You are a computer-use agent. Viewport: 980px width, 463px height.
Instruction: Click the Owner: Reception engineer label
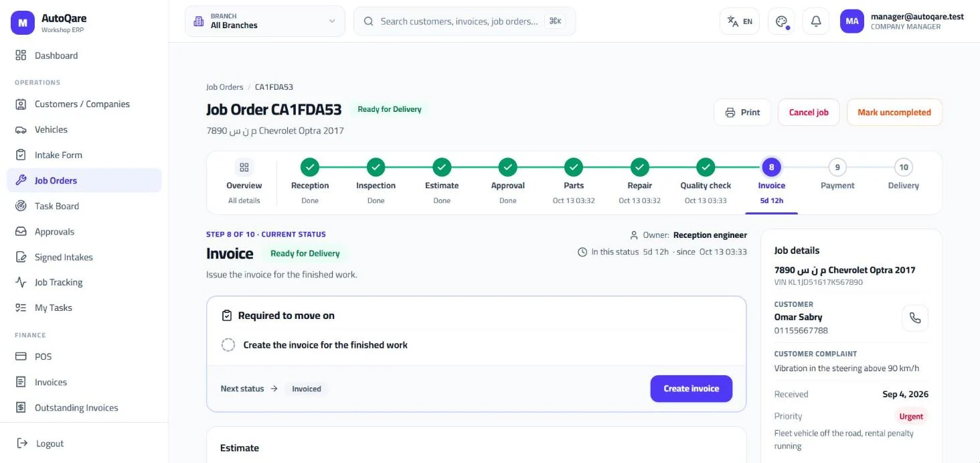(x=688, y=235)
